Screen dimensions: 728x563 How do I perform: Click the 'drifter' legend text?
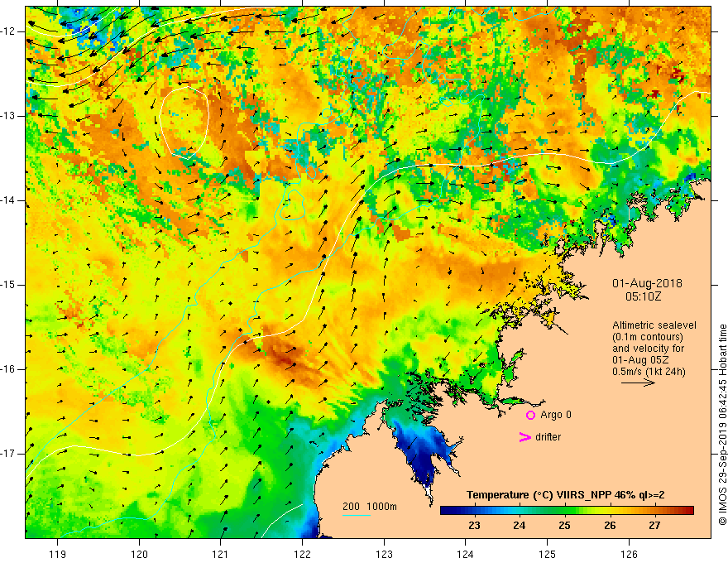tap(548, 437)
